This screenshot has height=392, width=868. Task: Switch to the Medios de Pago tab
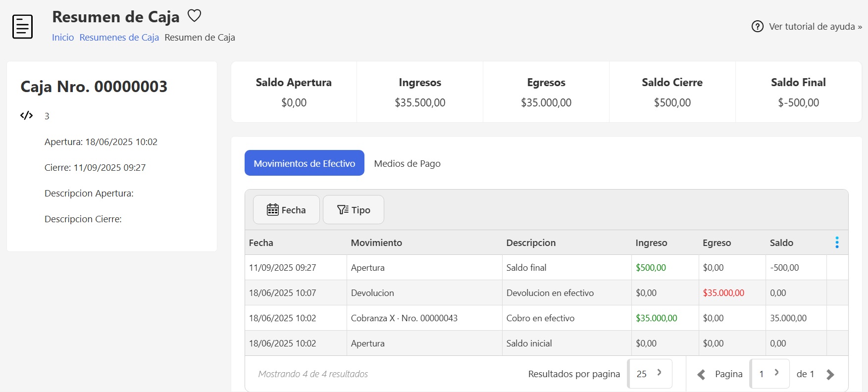click(407, 163)
